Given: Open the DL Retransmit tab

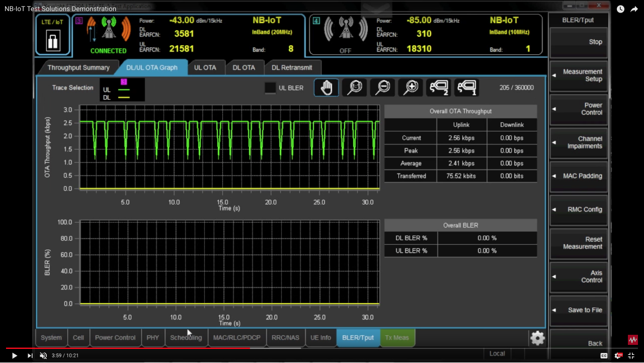Looking at the screenshot, I should (292, 67).
